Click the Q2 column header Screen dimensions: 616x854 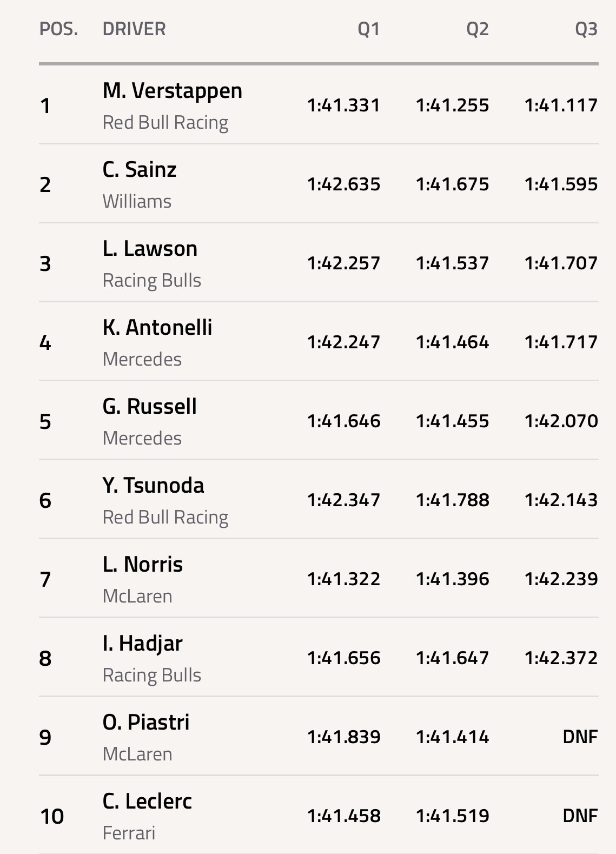(x=478, y=29)
